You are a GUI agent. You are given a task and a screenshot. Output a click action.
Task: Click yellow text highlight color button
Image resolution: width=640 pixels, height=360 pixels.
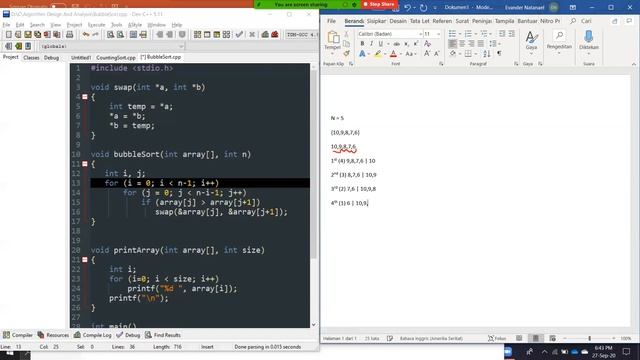point(378,53)
